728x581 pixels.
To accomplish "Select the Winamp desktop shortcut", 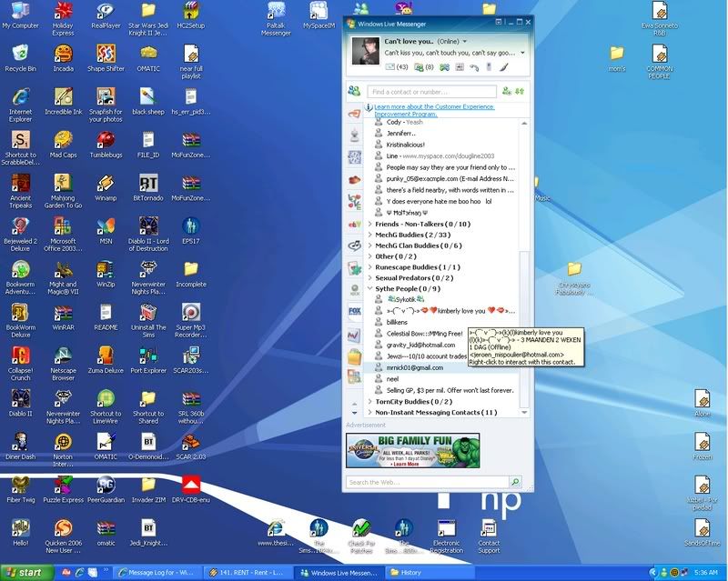I will pyautogui.click(x=106, y=188).
